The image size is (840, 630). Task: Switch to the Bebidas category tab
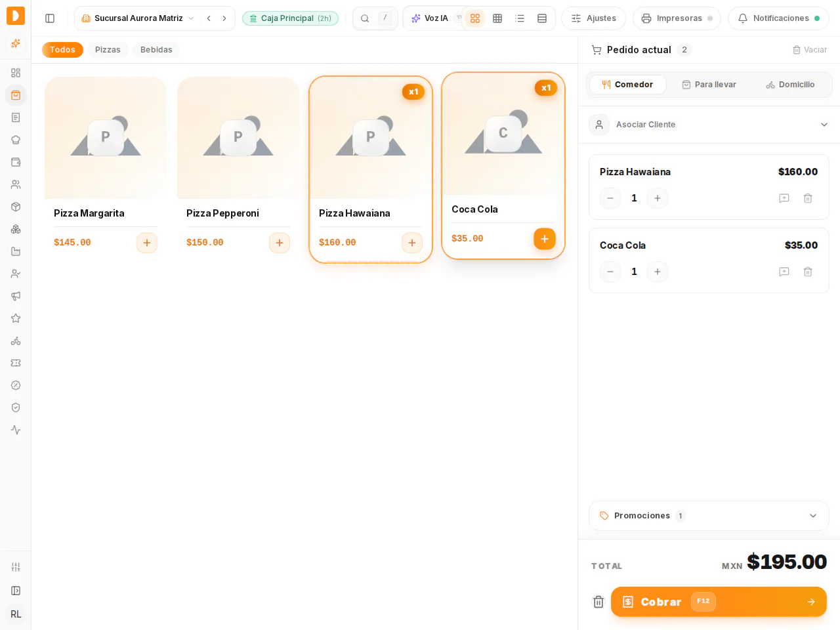156,50
